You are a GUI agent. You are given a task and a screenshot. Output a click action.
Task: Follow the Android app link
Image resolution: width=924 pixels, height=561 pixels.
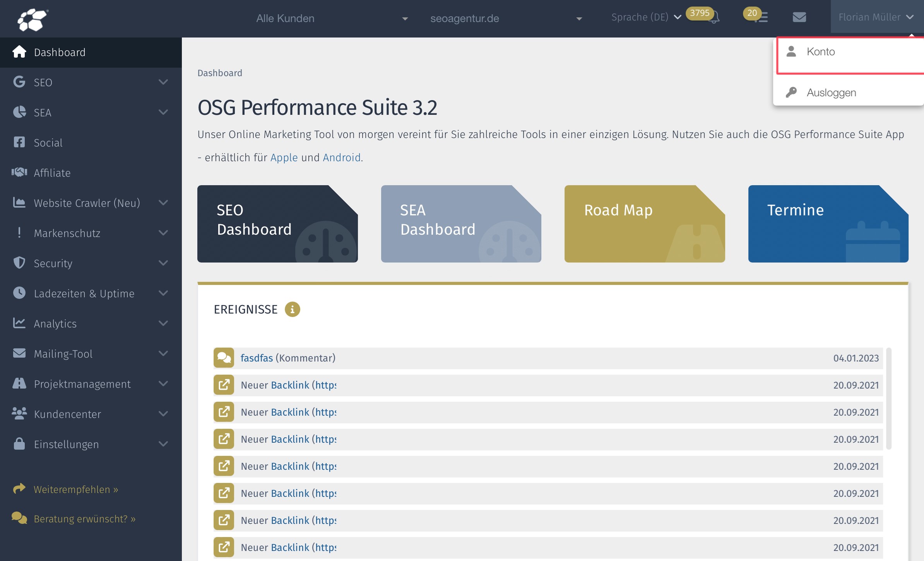point(342,157)
